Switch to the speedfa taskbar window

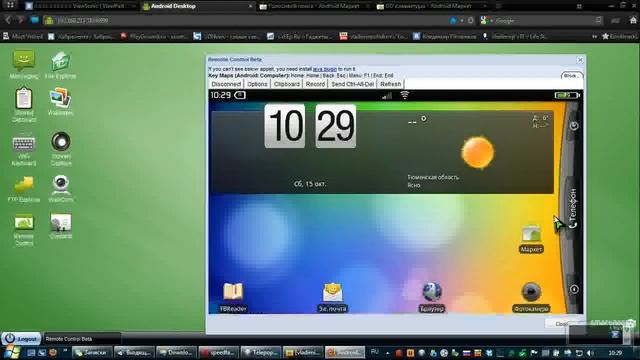(219, 352)
